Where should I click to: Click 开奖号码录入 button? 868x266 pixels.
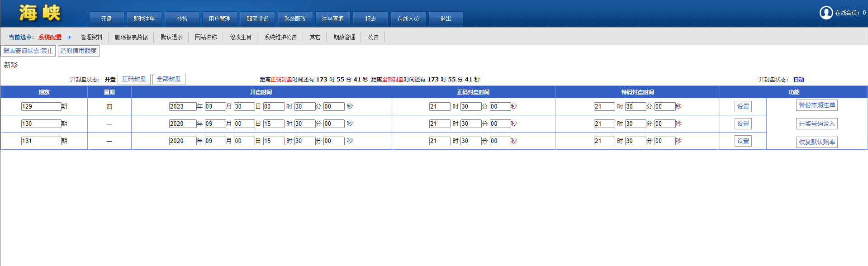(x=817, y=123)
